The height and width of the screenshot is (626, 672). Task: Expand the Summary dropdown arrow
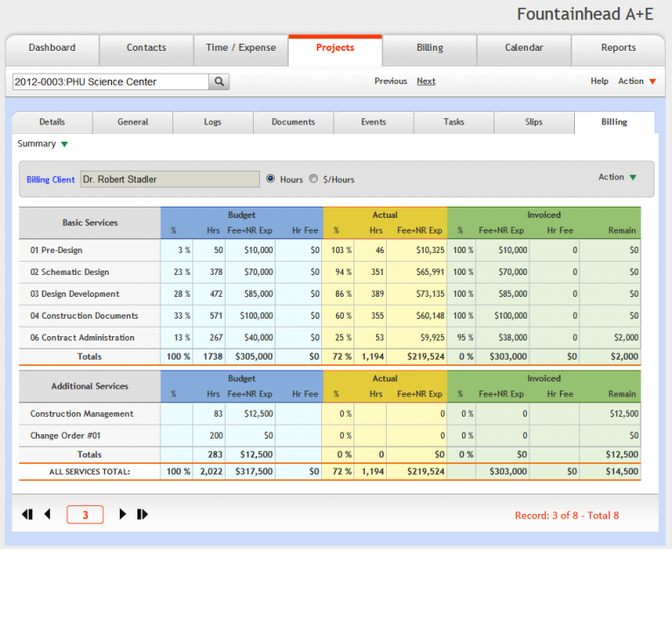point(64,144)
